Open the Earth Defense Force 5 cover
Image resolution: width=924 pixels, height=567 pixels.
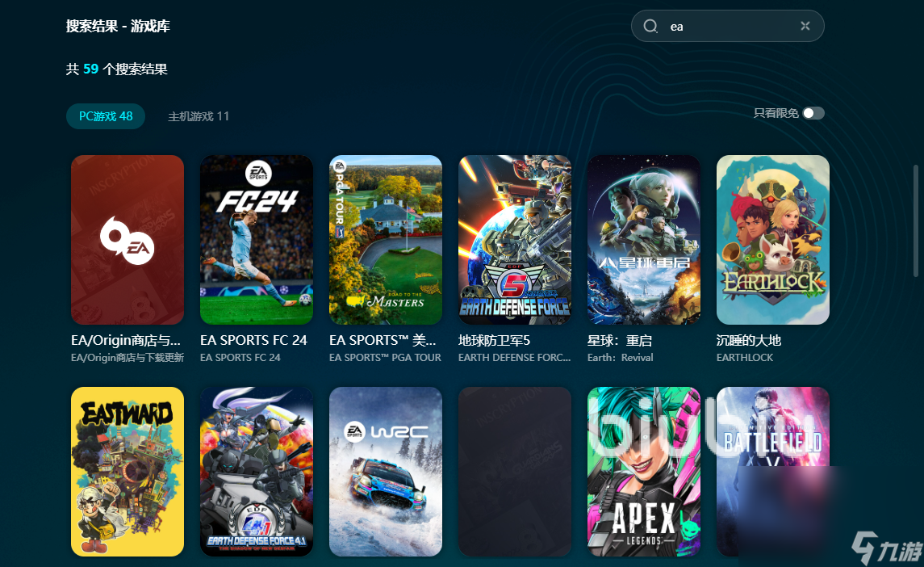514,240
